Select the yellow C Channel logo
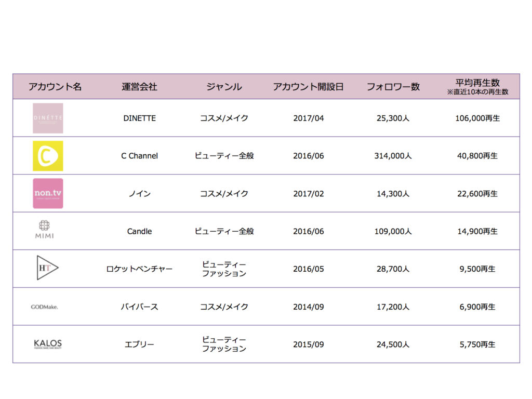The width and height of the screenshot is (532, 399). [x=48, y=156]
